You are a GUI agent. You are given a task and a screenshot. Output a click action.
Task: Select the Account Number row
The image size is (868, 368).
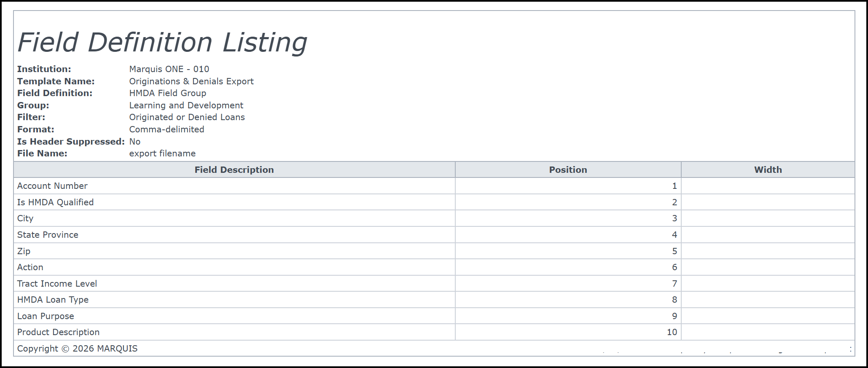point(434,186)
